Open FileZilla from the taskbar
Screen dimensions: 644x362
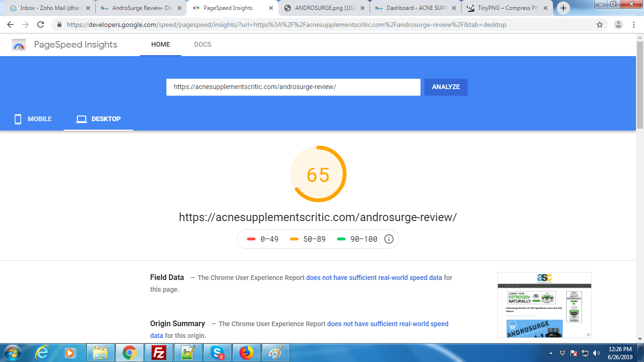pos(159,353)
